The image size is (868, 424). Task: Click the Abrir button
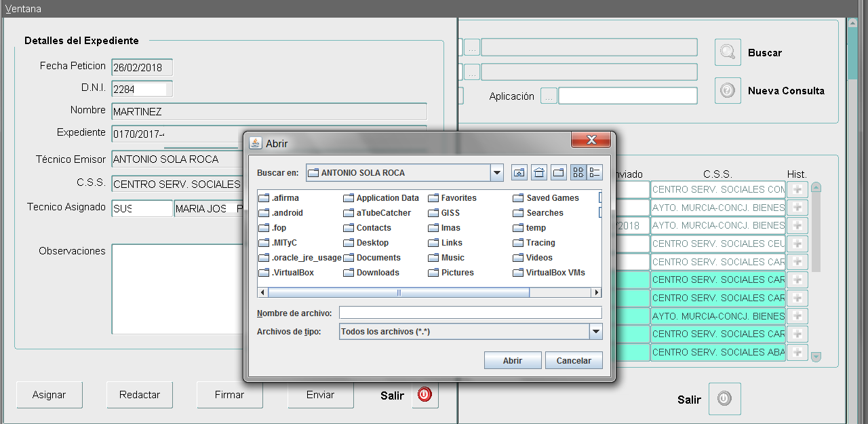[513, 361]
